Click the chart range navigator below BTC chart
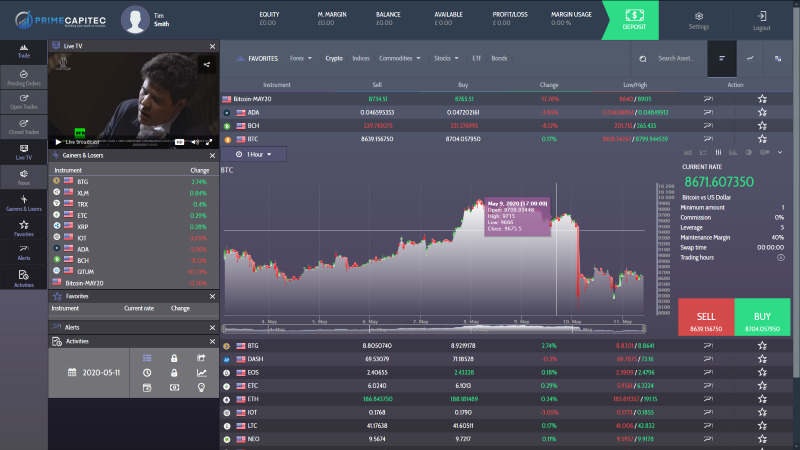 pos(434,330)
